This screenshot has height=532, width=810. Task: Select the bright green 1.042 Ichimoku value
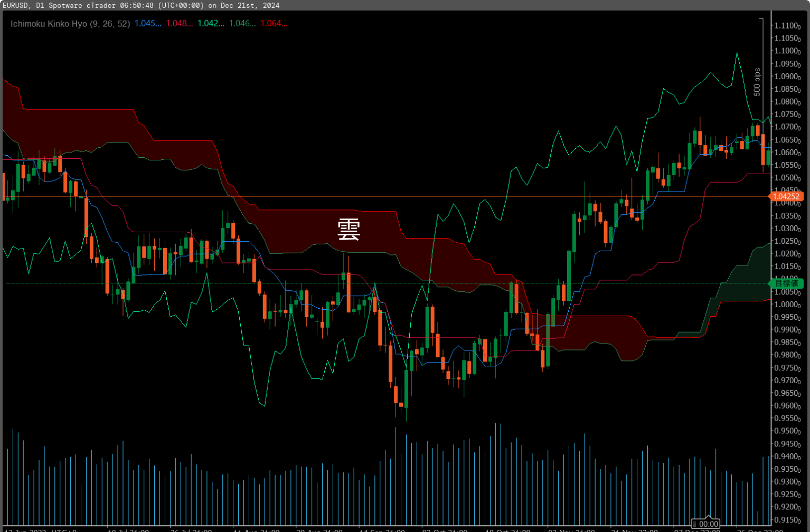211,24
